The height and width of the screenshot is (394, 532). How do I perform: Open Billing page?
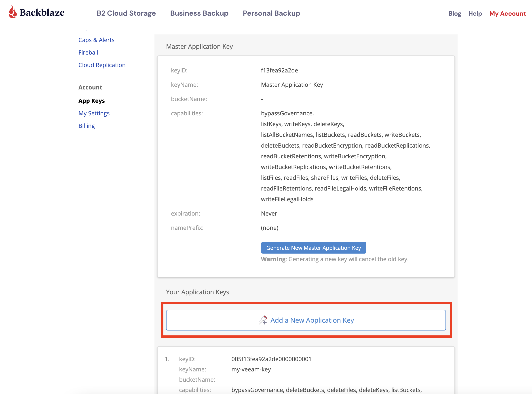[87, 126]
